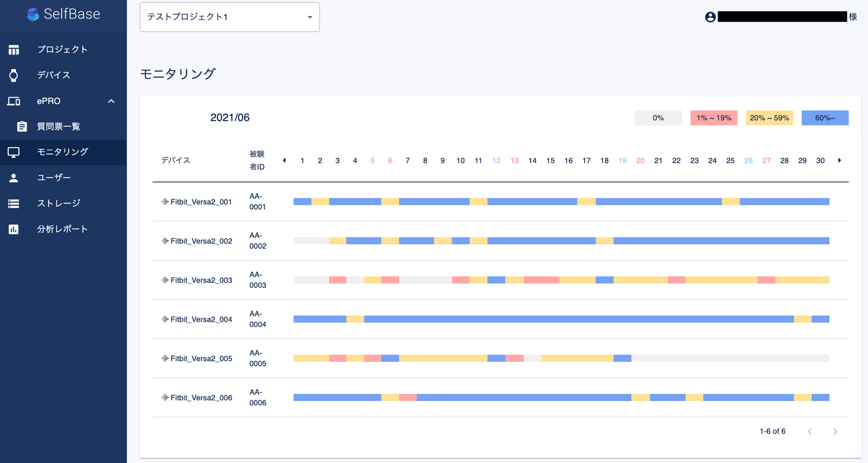The height and width of the screenshot is (463, 868).
Task: Open 質問票一覧 in the sidebar
Action: coord(63,127)
